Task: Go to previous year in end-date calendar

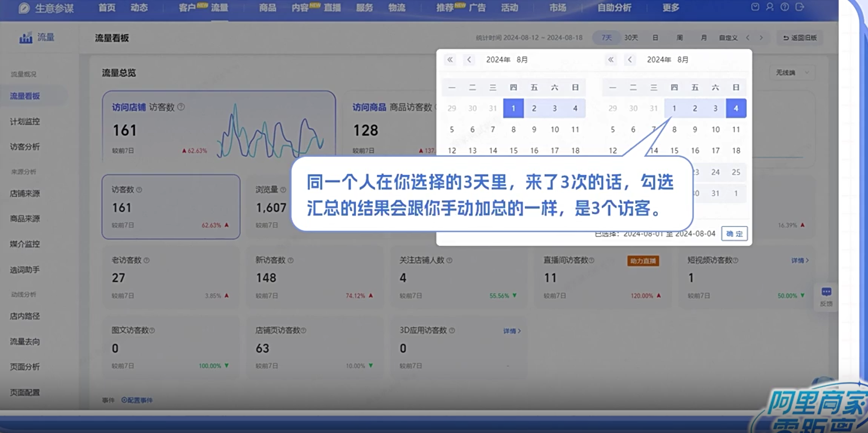Action: (611, 60)
